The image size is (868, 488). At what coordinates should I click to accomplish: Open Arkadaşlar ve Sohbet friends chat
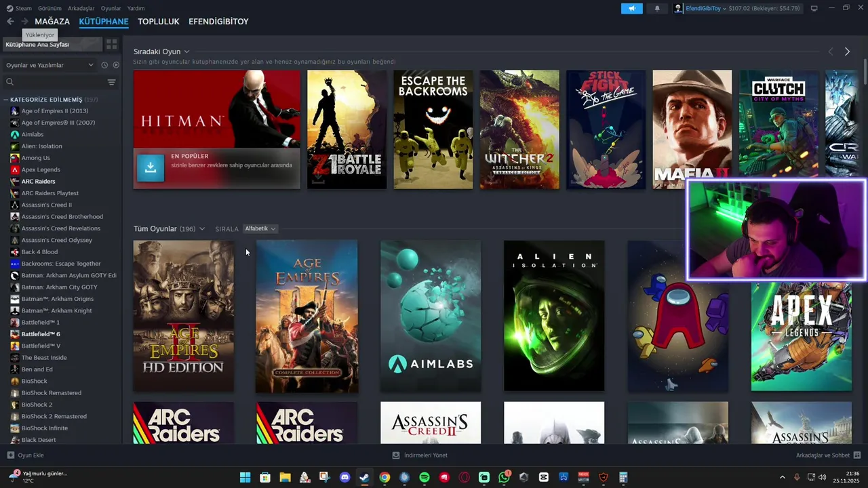click(828, 455)
